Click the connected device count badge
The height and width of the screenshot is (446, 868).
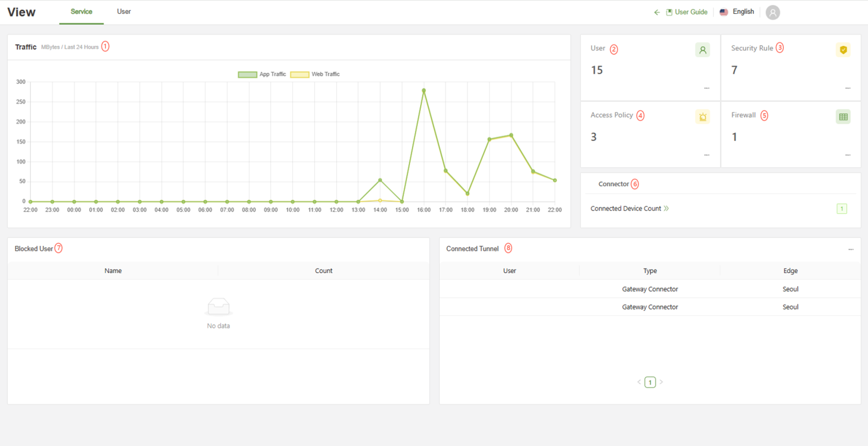tap(841, 209)
